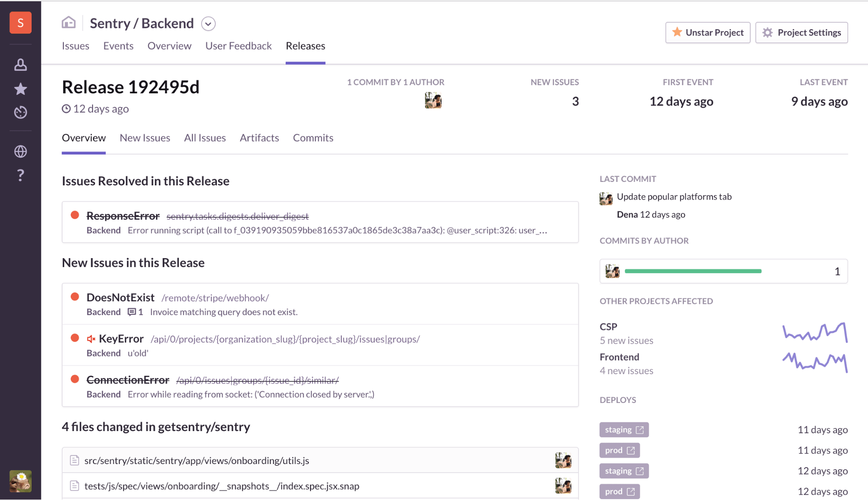The height and width of the screenshot is (500, 868).
Task: Unstar the project
Action: click(x=707, y=33)
